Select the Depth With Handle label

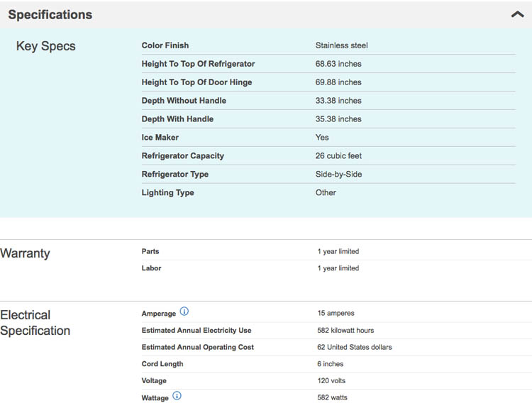177,119
